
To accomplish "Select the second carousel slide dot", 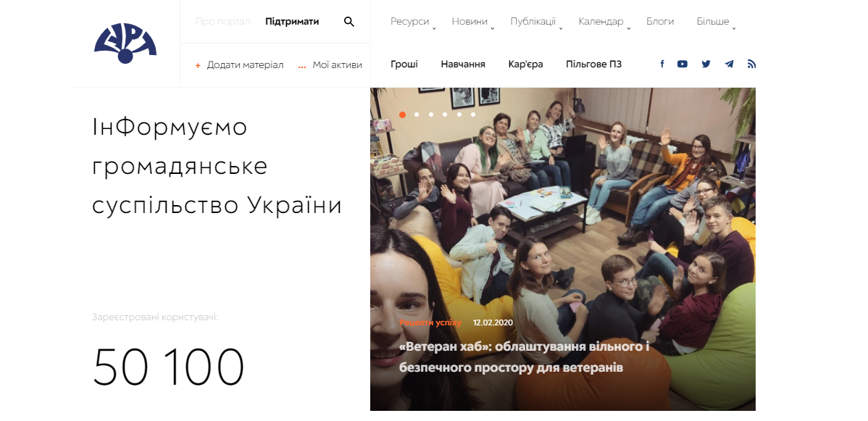I will 417,114.
